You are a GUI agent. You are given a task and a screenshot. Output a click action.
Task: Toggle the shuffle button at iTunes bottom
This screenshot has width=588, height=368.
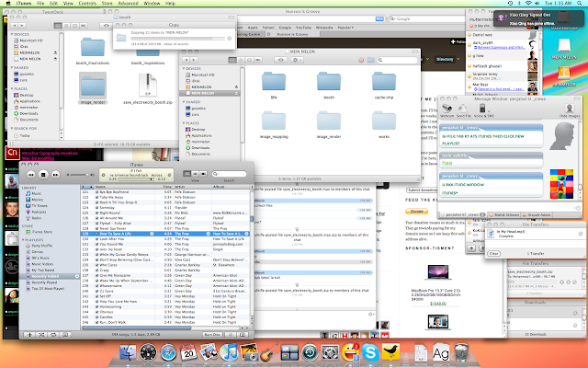tap(41, 334)
